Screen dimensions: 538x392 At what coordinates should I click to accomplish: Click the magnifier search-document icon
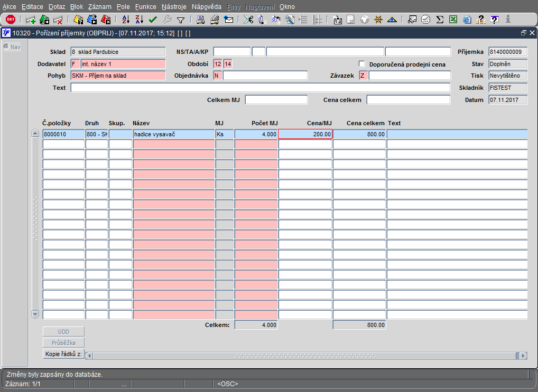click(290, 20)
